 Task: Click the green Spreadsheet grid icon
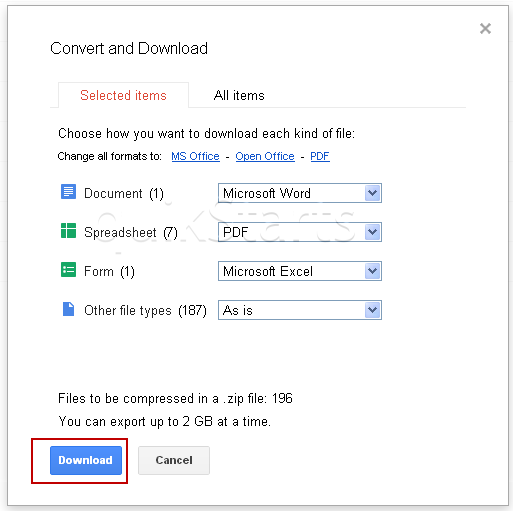68,231
